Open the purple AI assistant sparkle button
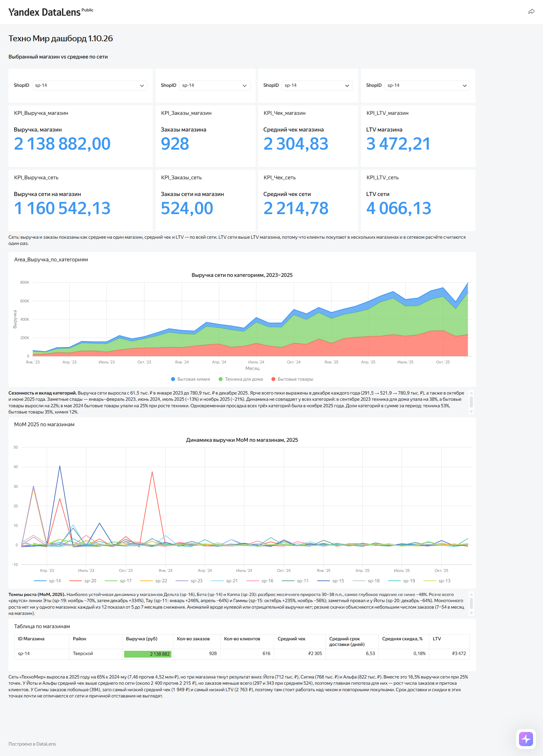Image resolution: width=543 pixels, height=756 pixels. (x=526, y=739)
